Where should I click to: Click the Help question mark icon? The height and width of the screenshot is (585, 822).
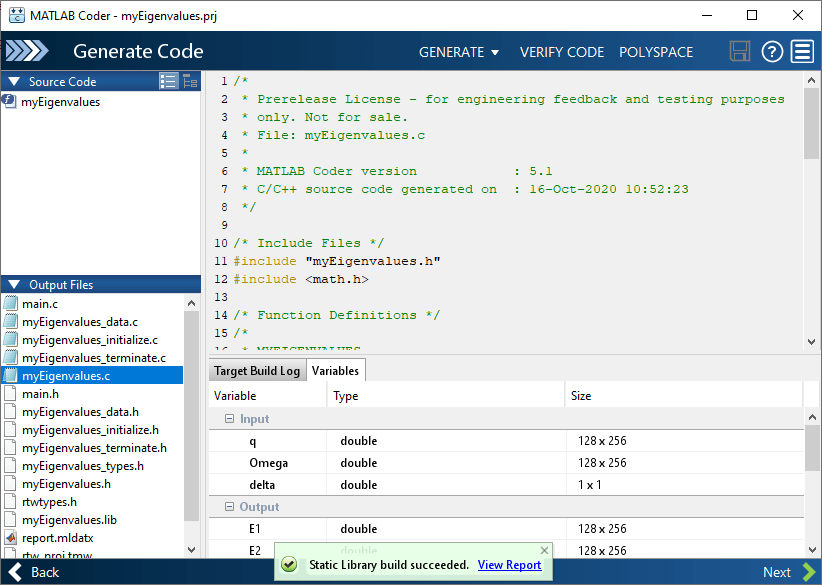pos(771,52)
